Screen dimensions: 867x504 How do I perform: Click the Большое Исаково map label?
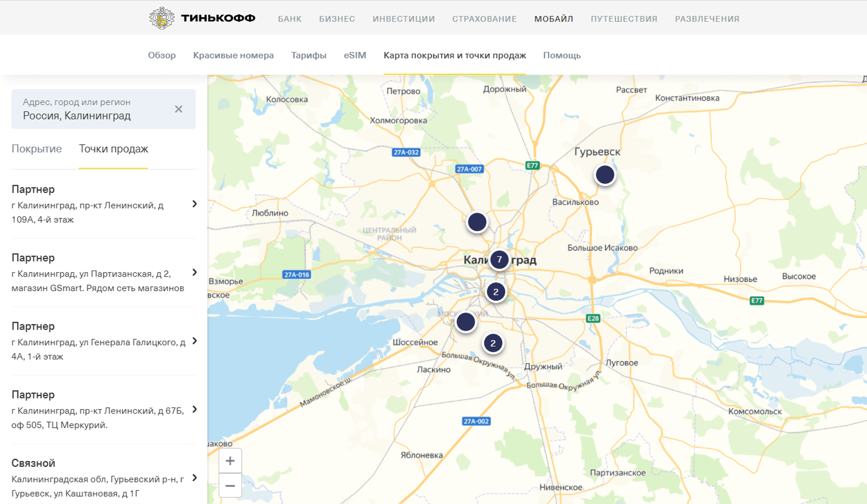602,248
